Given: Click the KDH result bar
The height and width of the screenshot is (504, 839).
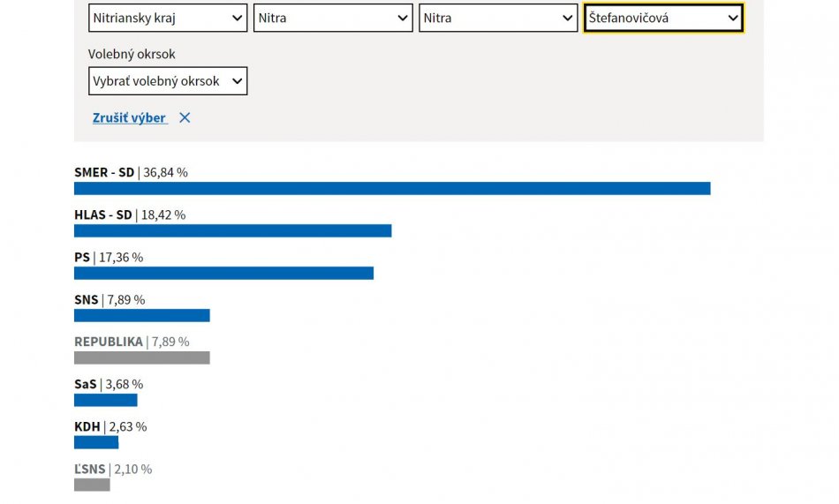Looking at the screenshot, I should pos(96,442).
